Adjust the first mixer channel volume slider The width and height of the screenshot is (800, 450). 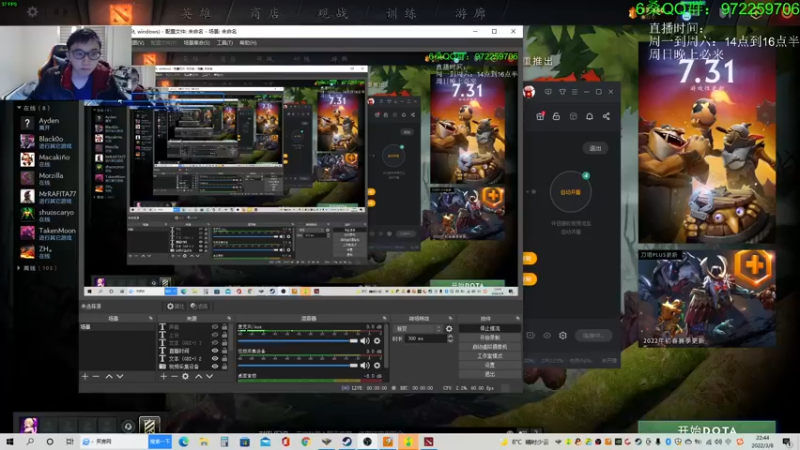click(x=297, y=341)
